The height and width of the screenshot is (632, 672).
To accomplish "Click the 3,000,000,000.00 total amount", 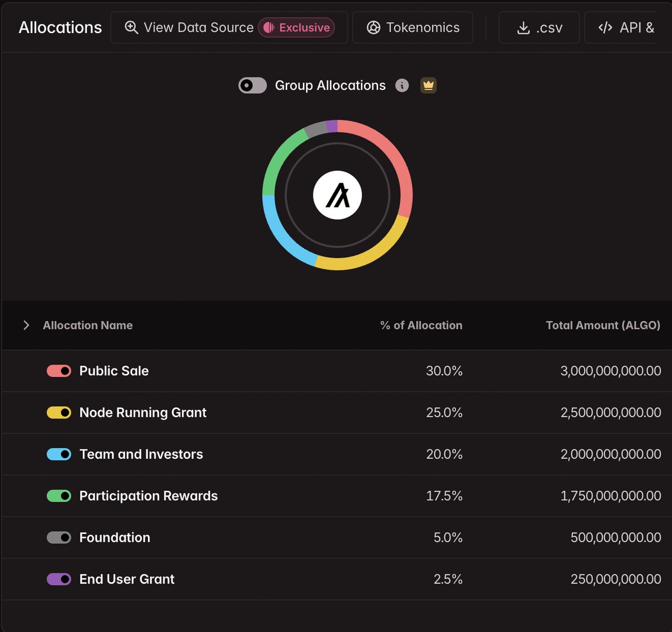I will click(x=611, y=371).
